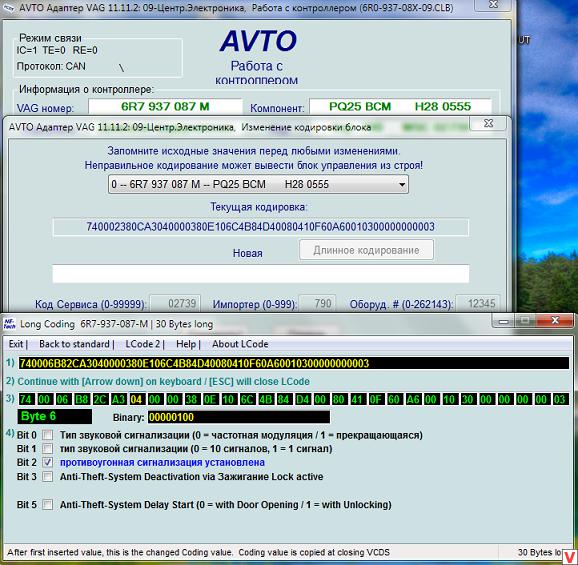Click the Длинное кодирование button
This screenshot has width=578, height=565.
point(366,250)
